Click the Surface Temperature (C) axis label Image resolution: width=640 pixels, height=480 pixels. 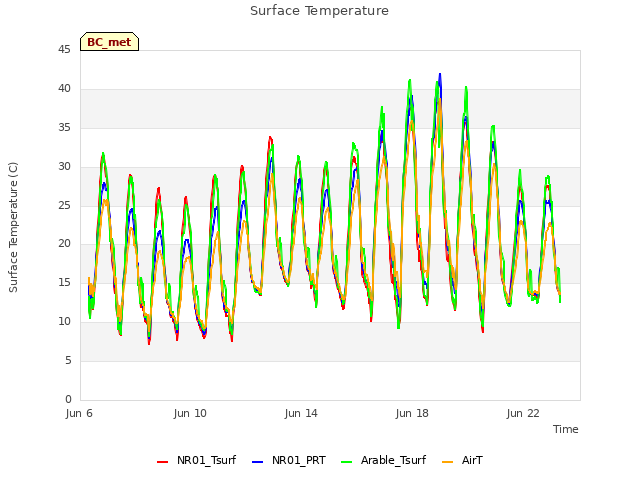pos(13,227)
